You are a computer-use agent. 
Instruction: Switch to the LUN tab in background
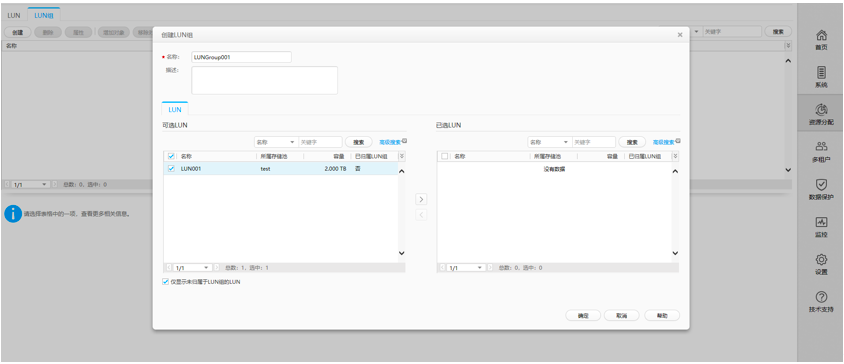14,15
